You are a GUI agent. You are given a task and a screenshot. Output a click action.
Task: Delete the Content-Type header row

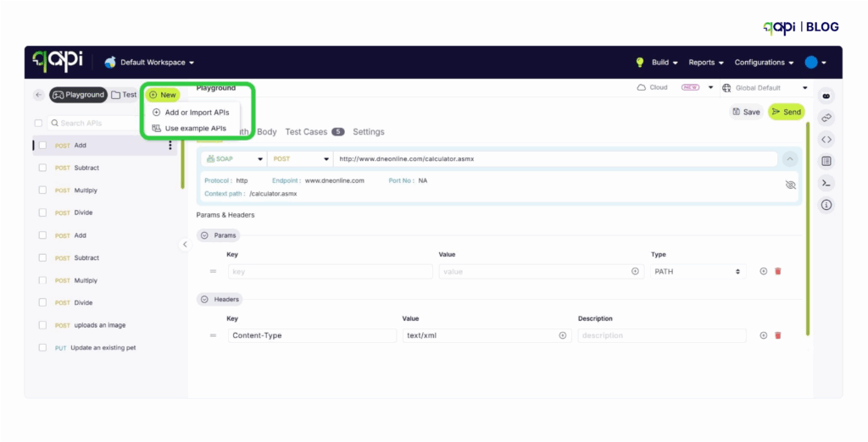778,335
